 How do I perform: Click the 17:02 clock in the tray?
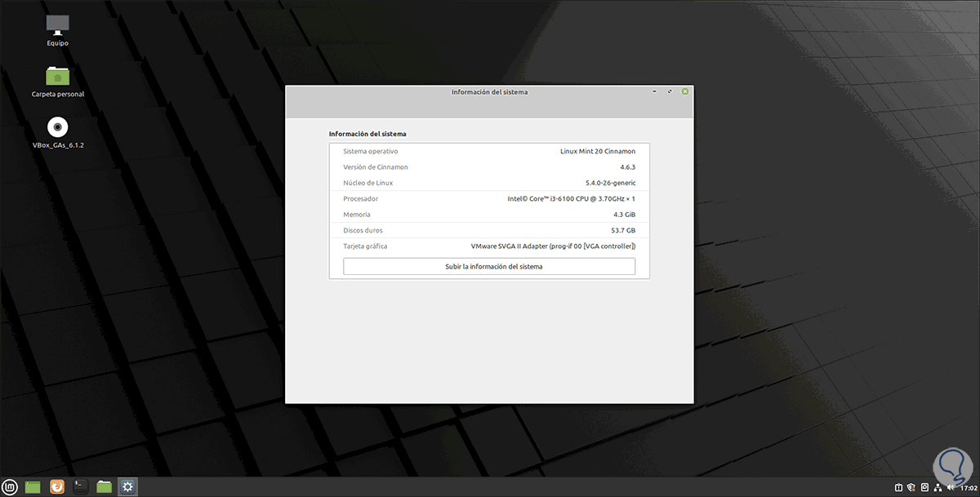[969, 487]
